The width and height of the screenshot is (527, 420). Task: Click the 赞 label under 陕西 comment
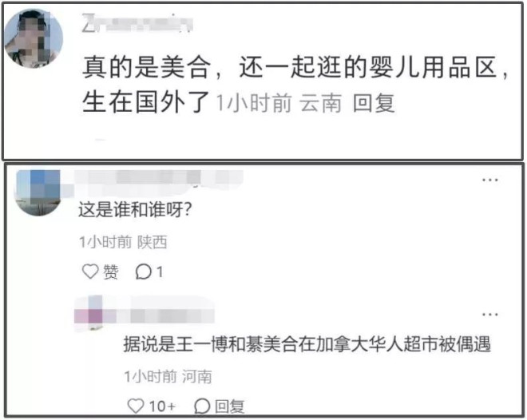(110, 271)
